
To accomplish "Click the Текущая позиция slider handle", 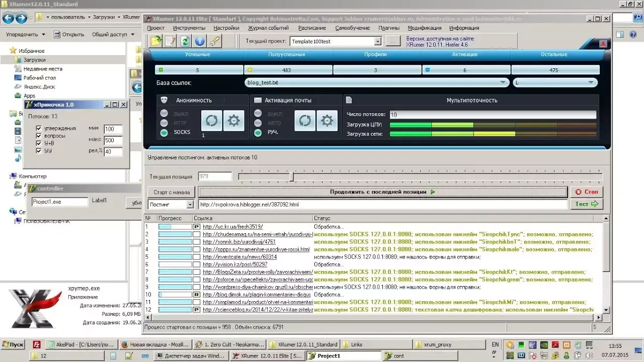I will click(x=291, y=176).
